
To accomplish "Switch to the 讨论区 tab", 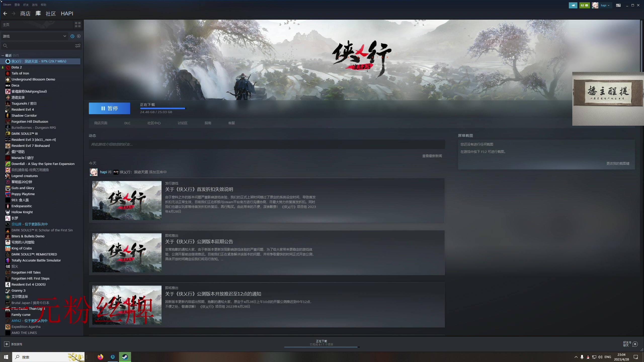I will click(182, 123).
